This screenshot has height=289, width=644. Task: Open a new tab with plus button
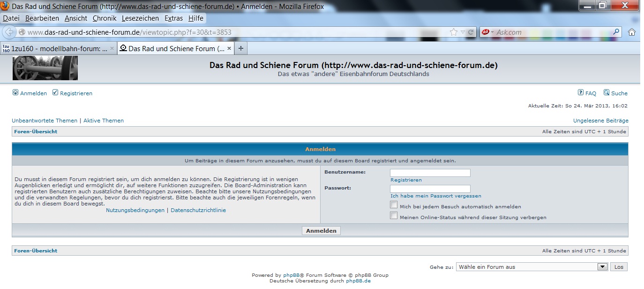(241, 48)
